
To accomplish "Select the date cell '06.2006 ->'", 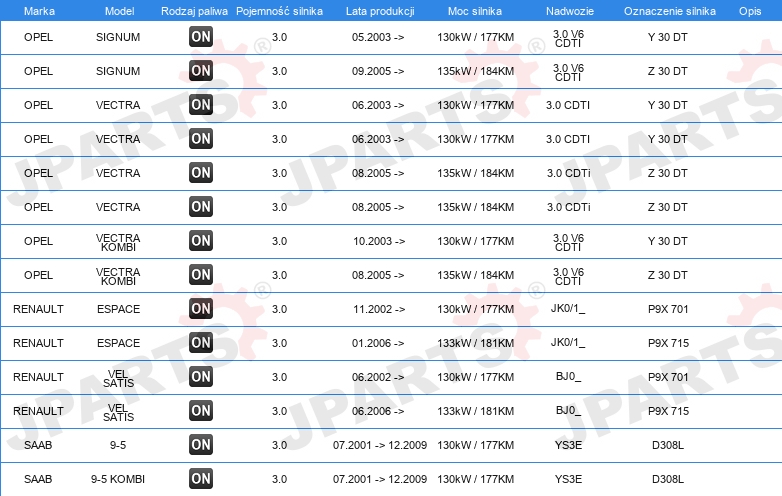I will click(x=378, y=411).
